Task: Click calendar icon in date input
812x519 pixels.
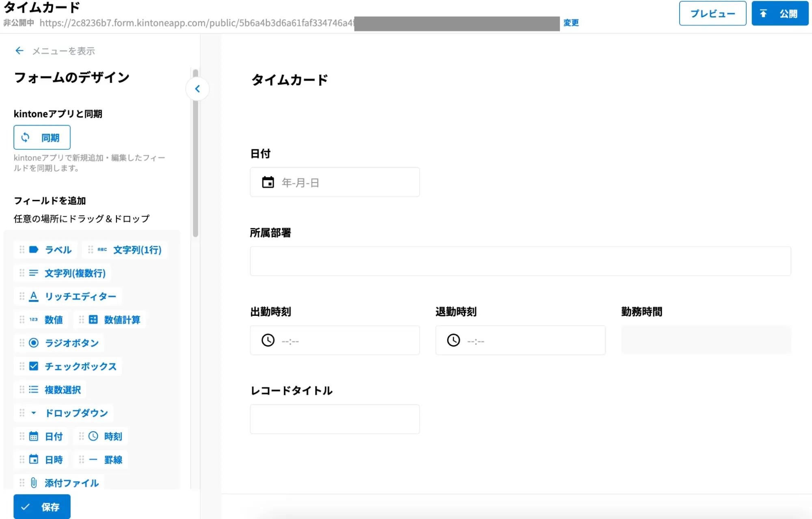Action: click(268, 182)
